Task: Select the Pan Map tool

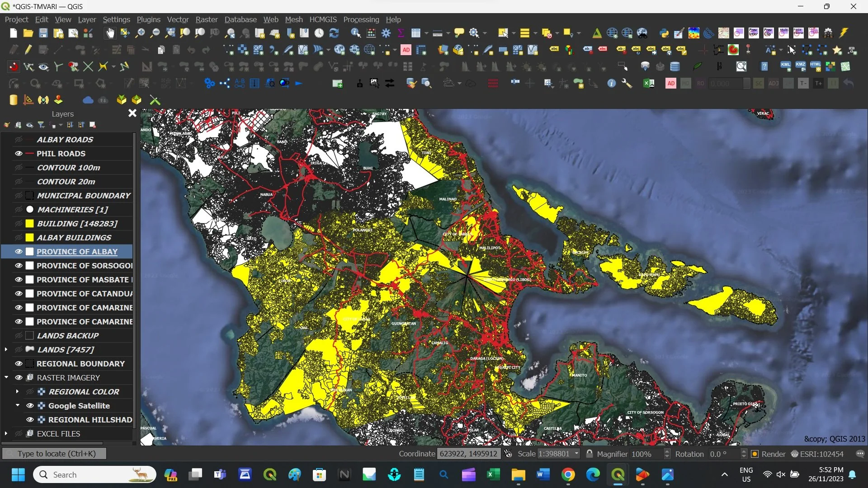Action: click(110, 33)
